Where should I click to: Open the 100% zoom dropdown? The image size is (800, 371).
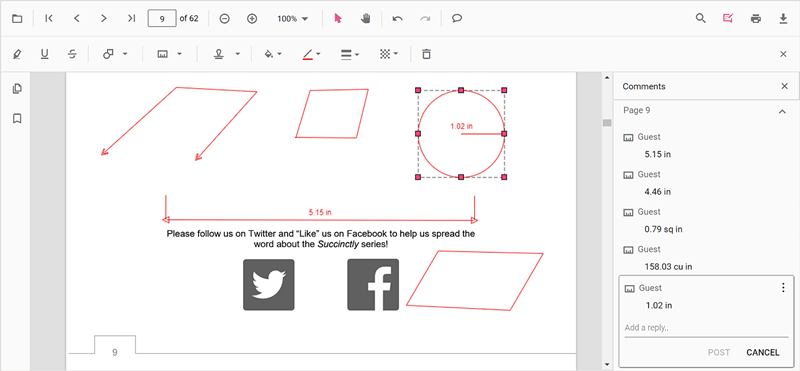[x=292, y=19]
